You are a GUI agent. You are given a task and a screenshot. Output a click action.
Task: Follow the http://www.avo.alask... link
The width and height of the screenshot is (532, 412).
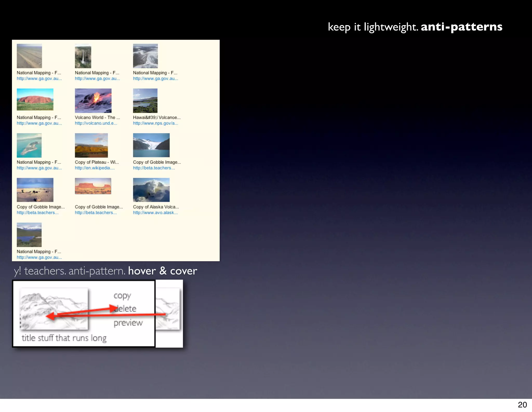click(x=155, y=213)
